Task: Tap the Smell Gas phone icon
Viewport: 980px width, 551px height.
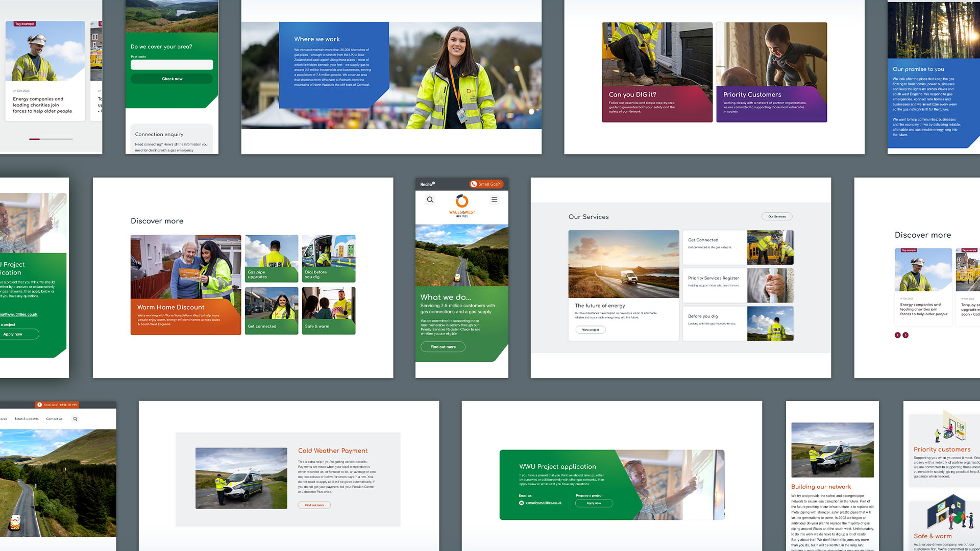Action: [474, 184]
